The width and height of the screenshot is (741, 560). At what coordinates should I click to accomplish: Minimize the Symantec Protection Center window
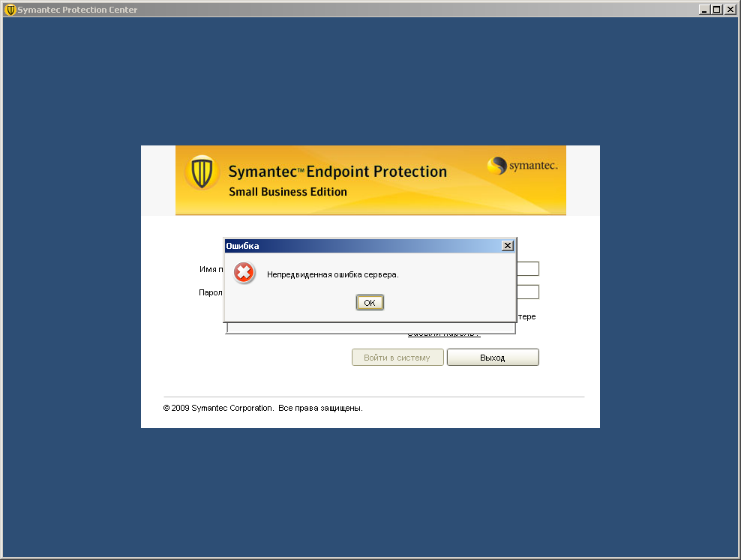pos(704,10)
